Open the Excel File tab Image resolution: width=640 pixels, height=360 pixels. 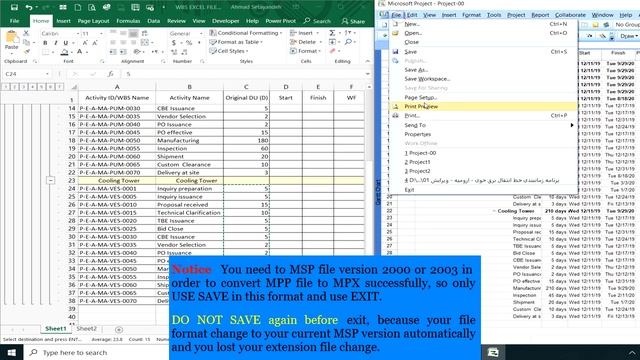coord(14,21)
